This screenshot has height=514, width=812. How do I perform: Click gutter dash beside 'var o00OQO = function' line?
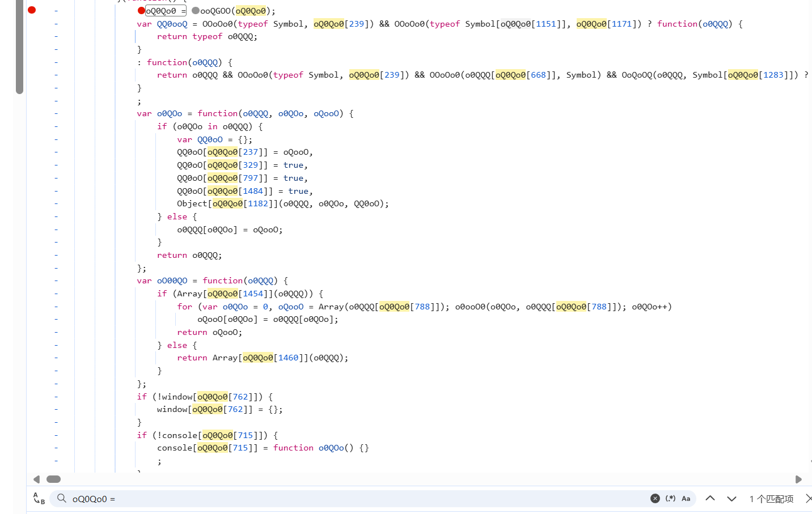(56, 281)
